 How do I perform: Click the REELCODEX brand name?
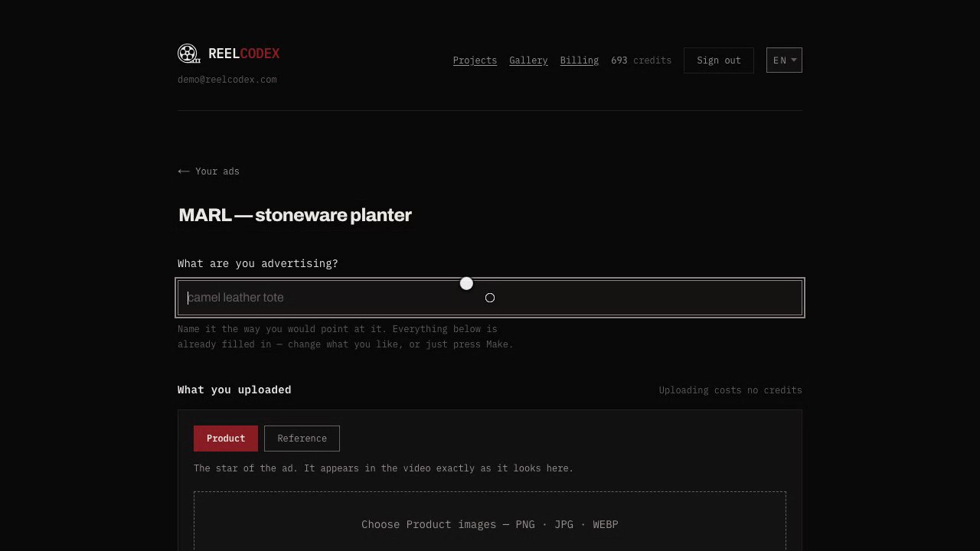click(x=243, y=54)
